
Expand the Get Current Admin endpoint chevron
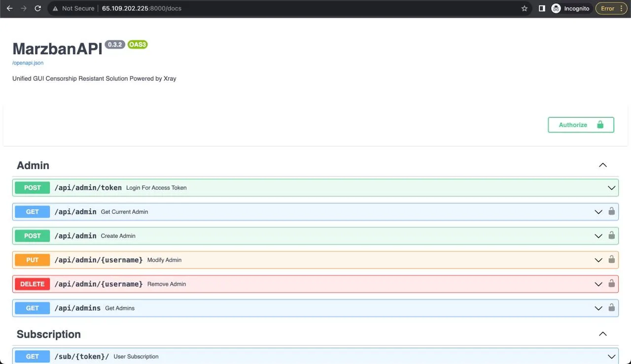[598, 211]
